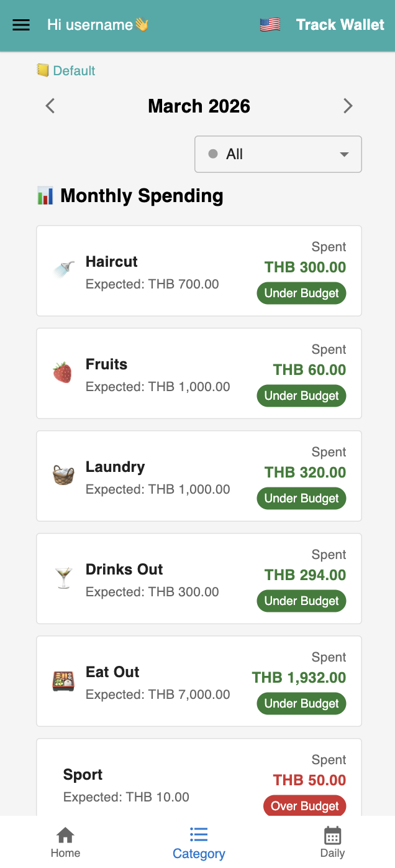Image resolution: width=395 pixels, height=868 pixels.
Task: Click the Monthly Spending chart icon
Action: pyautogui.click(x=45, y=196)
